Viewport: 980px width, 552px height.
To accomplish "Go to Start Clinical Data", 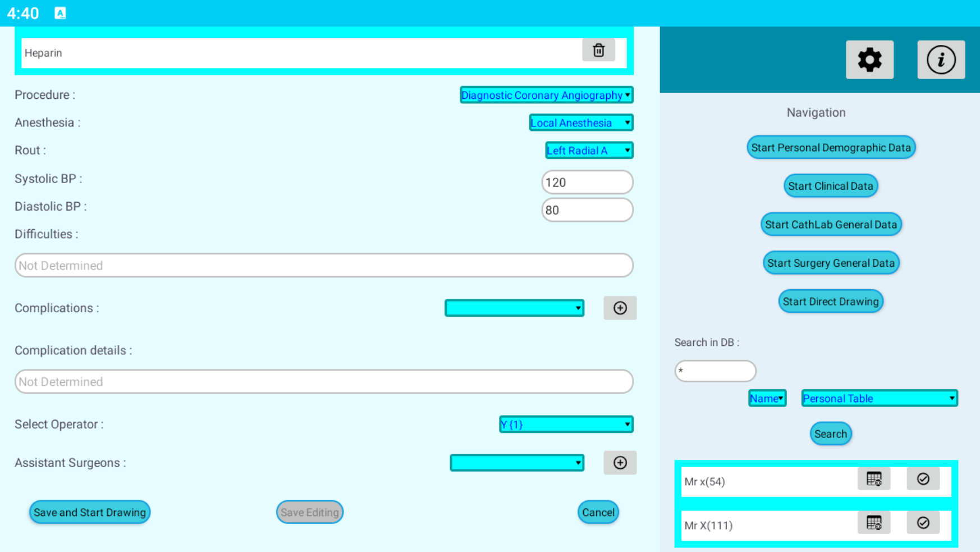I will tap(830, 186).
